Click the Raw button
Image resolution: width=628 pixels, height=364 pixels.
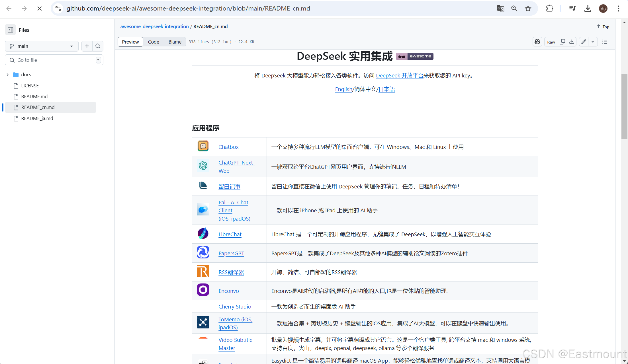(x=551, y=42)
